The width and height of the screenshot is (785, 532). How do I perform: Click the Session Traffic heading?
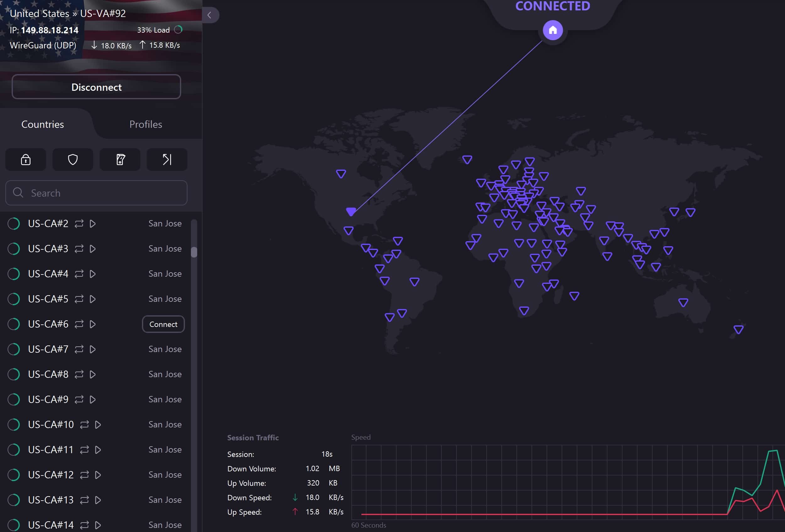[x=253, y=437]
